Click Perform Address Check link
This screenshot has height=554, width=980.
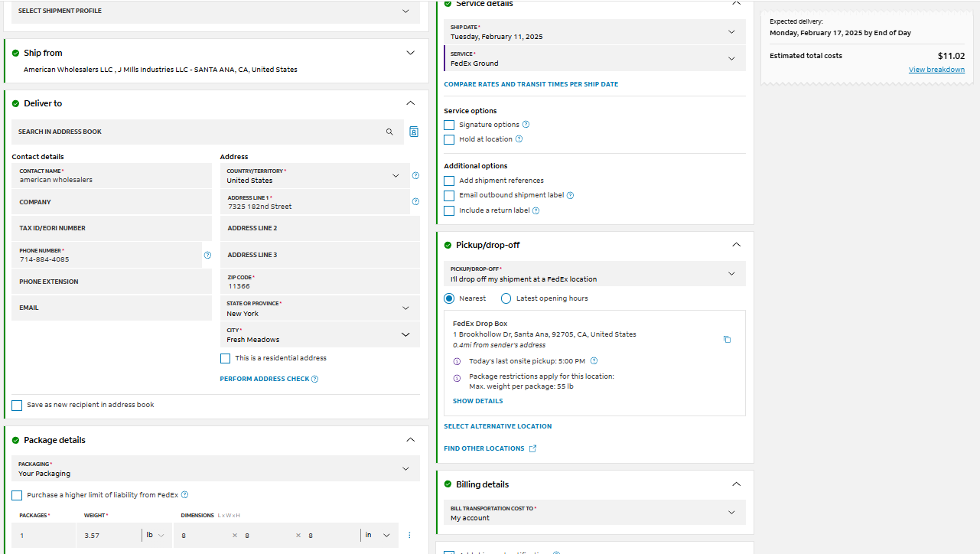[x=265, y=379]
